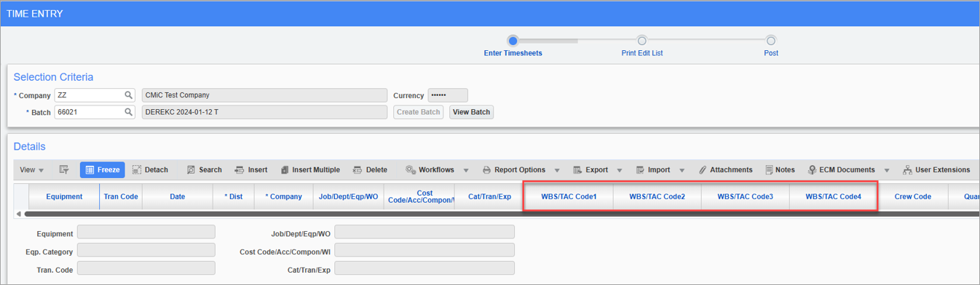
Task: Open User Extensions
Action: click(x=936, y=170)
